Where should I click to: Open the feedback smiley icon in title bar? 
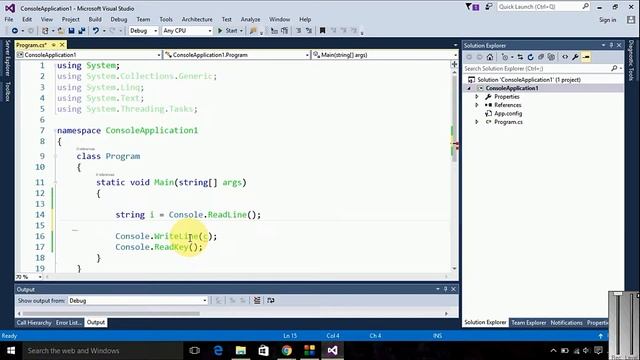pyautogui.click(x=488, y=7)
